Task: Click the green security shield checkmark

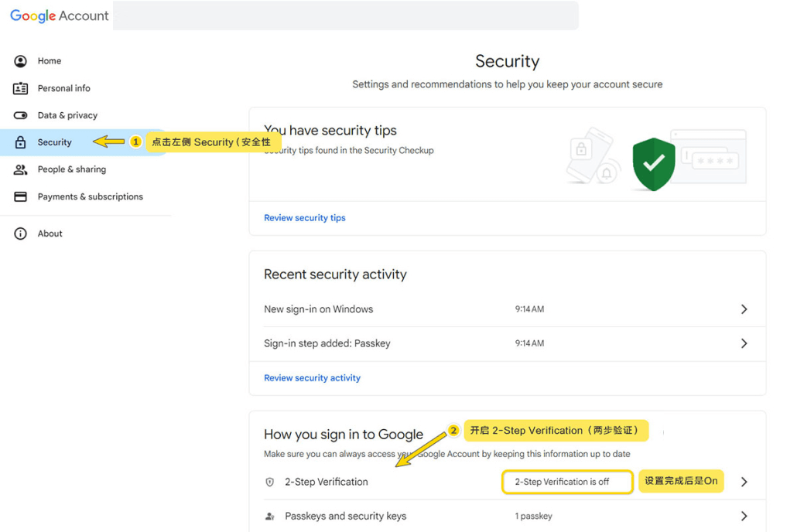Action: click(x=654, y=163)
